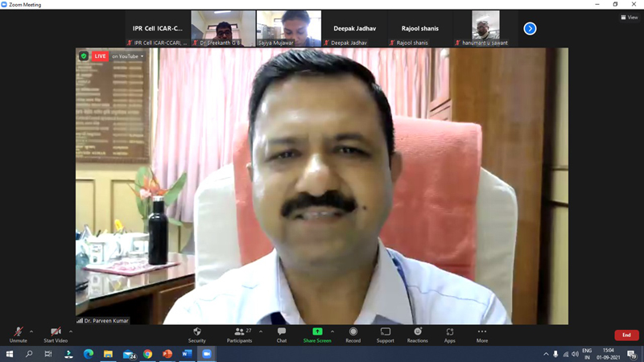
Task: Select Sajiya Mujawar video thumbnail
Action: 289,28
